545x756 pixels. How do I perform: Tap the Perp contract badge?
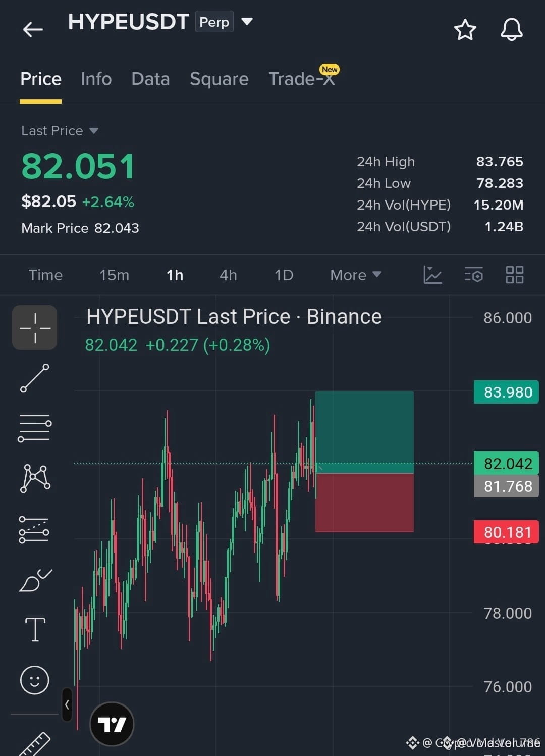point(214,22)
